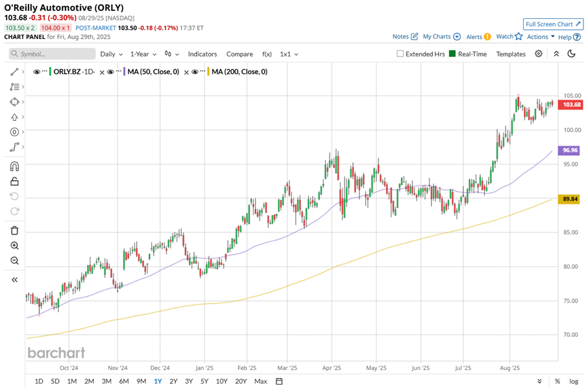
Task: Open the text annotation list tool
Action: tap(14, 87)
